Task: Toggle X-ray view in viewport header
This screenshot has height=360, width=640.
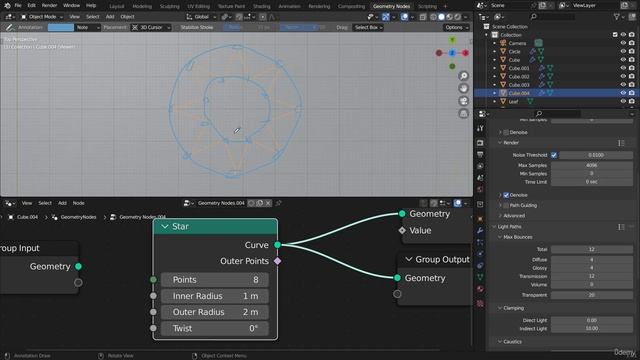Action: pyautogui.click(x=423, y=17)
